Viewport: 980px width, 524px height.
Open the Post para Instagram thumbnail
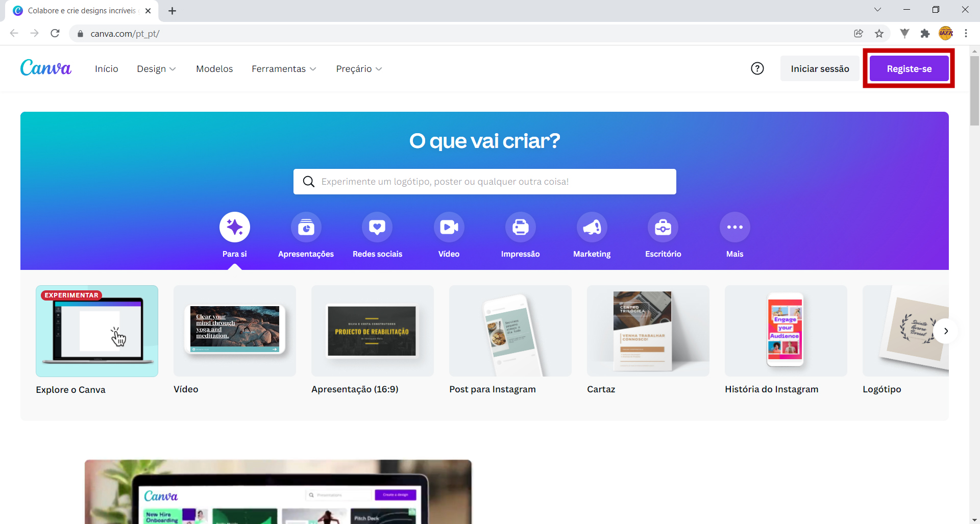(510, 331)
